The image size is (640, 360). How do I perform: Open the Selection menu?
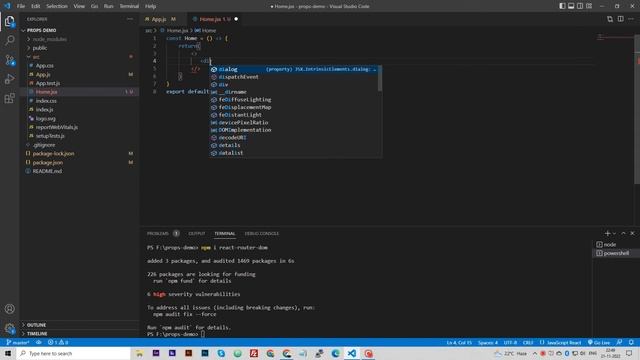pyautogui.click(x=57, y=6)
